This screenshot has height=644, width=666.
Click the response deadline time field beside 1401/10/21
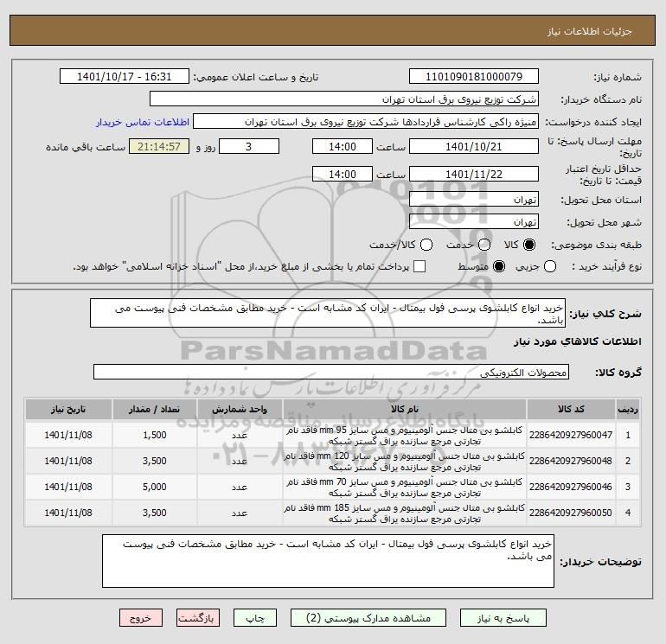point(343,146)
